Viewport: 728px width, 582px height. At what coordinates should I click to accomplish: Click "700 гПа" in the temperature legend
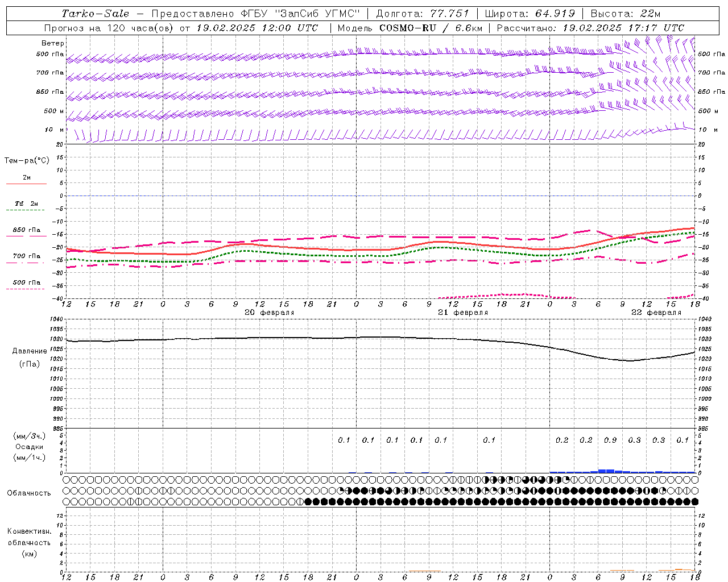27,256
